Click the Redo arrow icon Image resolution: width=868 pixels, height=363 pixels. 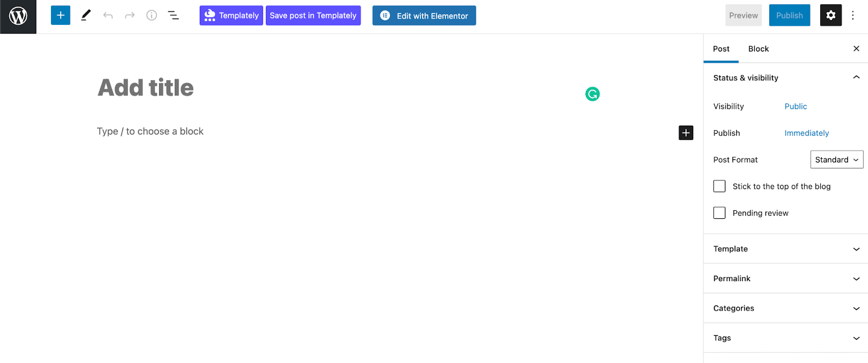[130, 15]
